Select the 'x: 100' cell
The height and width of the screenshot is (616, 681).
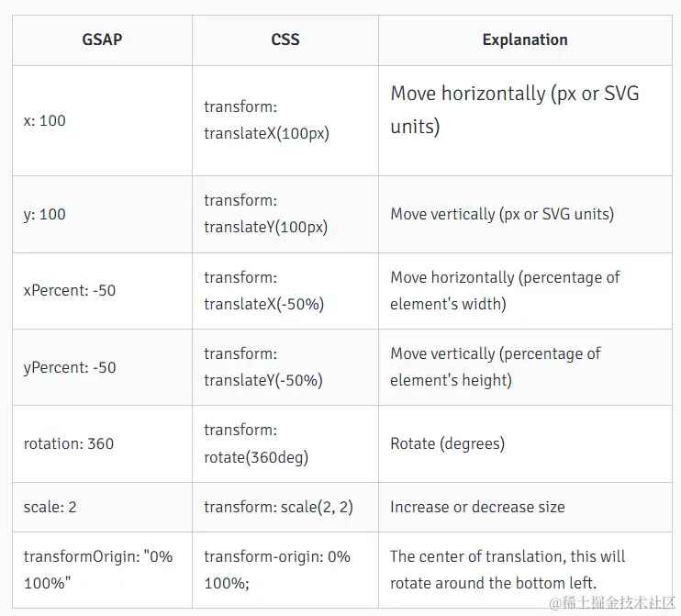point(102,121)
